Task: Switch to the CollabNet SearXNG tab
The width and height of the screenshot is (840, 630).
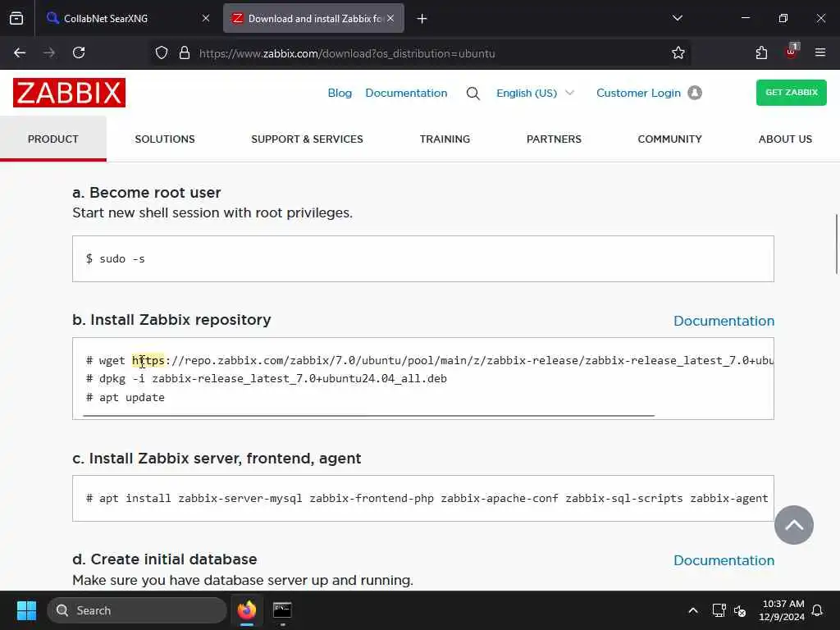Action: 129,18
